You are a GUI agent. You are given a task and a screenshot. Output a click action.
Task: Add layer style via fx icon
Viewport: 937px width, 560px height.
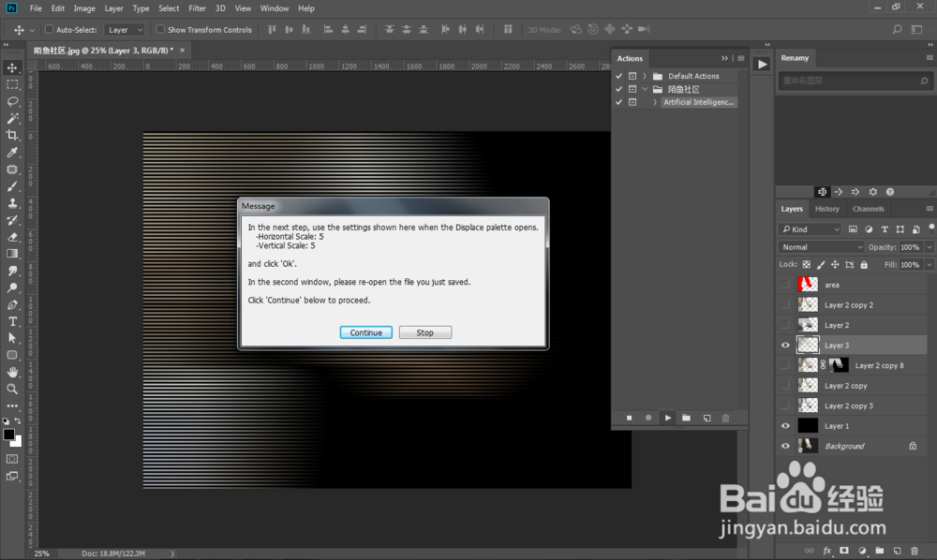(827, 551)
